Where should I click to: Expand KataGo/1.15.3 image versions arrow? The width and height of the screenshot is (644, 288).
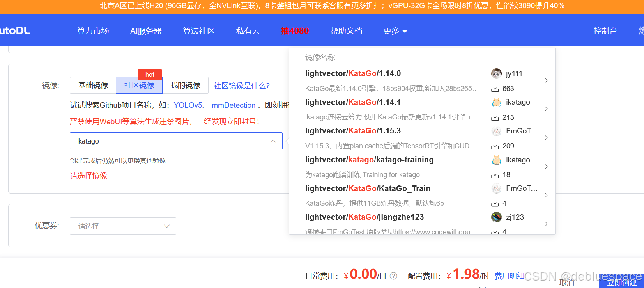[x=546, y=138]
